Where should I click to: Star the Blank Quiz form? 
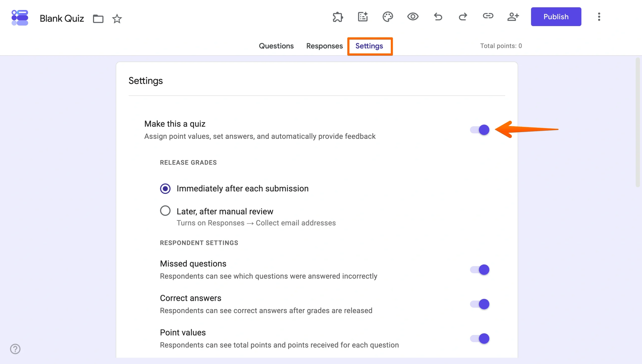click(117, 19)
